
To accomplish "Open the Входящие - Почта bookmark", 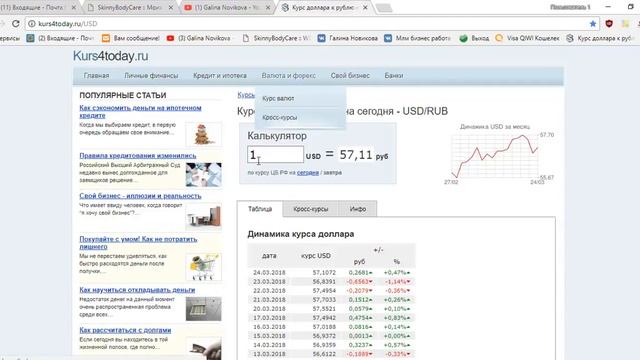I will pos(60,38).
